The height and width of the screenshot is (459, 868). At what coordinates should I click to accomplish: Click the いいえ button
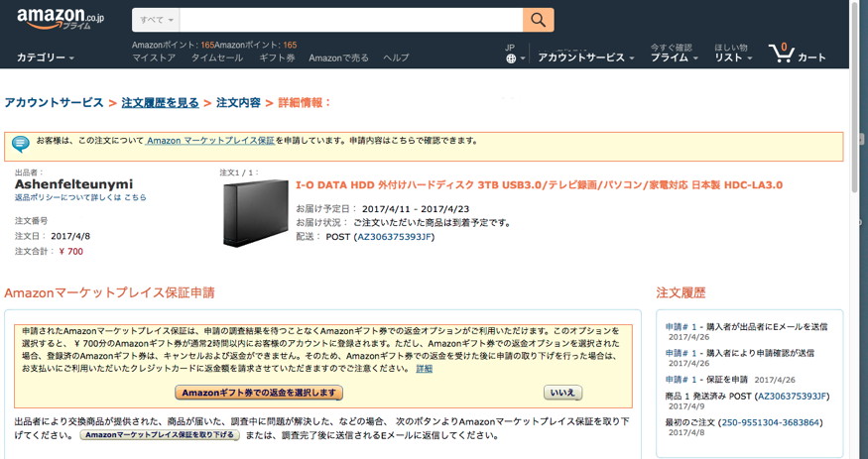(563, 394)
